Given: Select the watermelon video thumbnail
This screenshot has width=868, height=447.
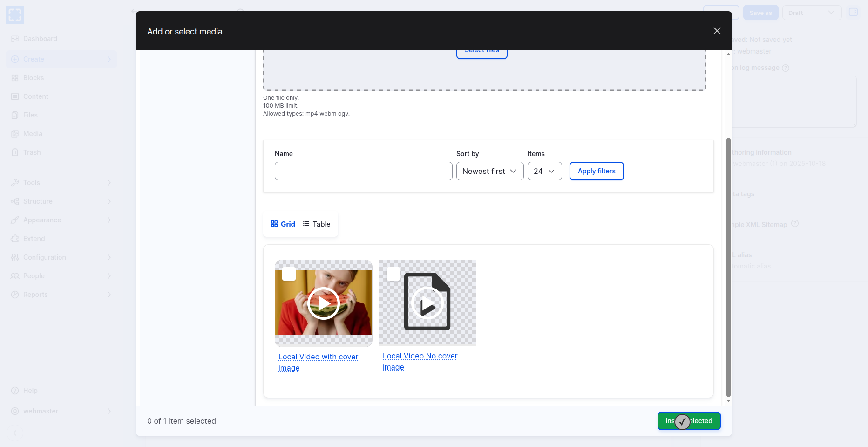Looking at the screenshot, I should 324,303.
